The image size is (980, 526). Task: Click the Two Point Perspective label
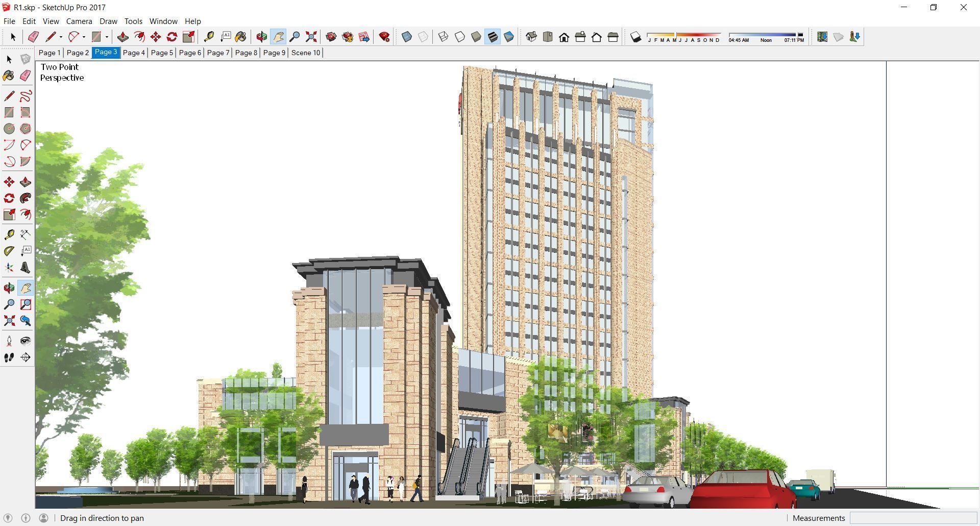point(62,72)
